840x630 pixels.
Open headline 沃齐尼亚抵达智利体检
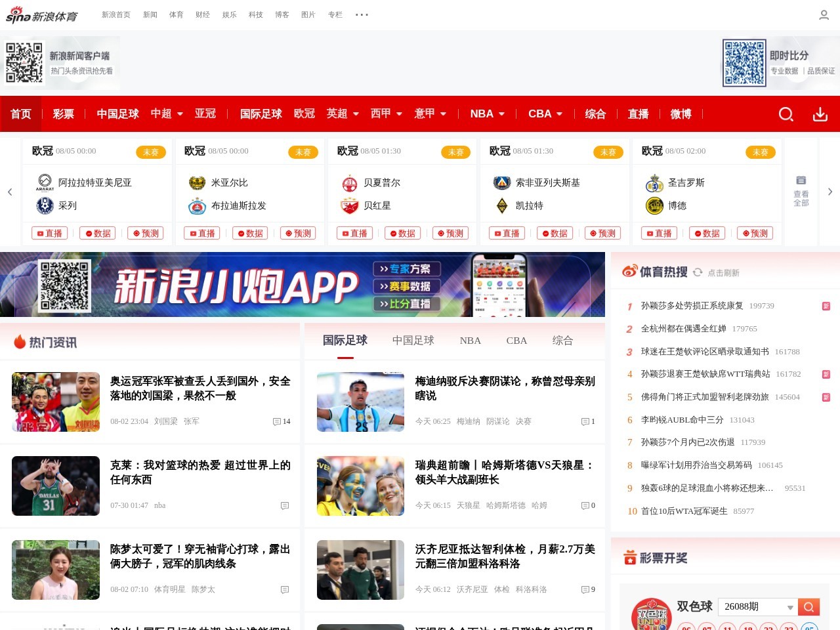click(x=505, y=556)
